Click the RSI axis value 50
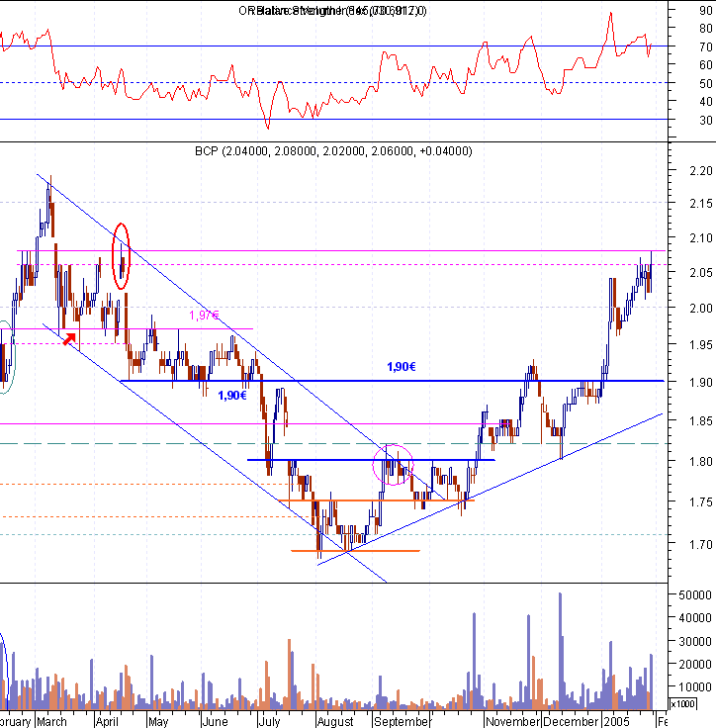716x728 pixels. coord(706,83)
